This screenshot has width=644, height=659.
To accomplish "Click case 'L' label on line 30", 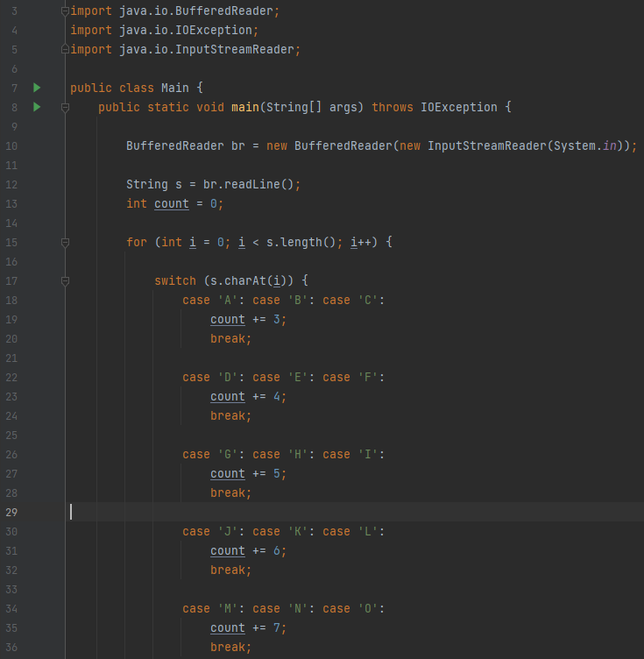I will (x=353, y=531).
